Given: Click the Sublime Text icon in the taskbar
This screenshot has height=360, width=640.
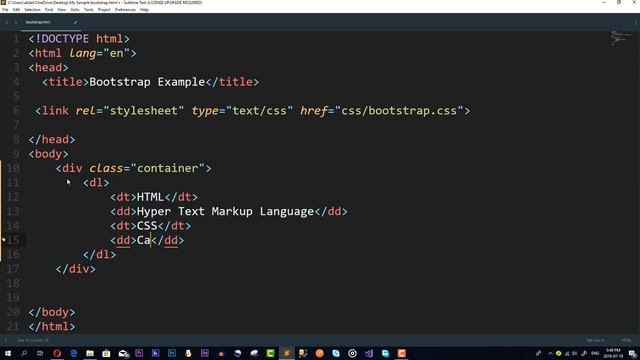Looking at the screenshot, I should click(287, 353).
